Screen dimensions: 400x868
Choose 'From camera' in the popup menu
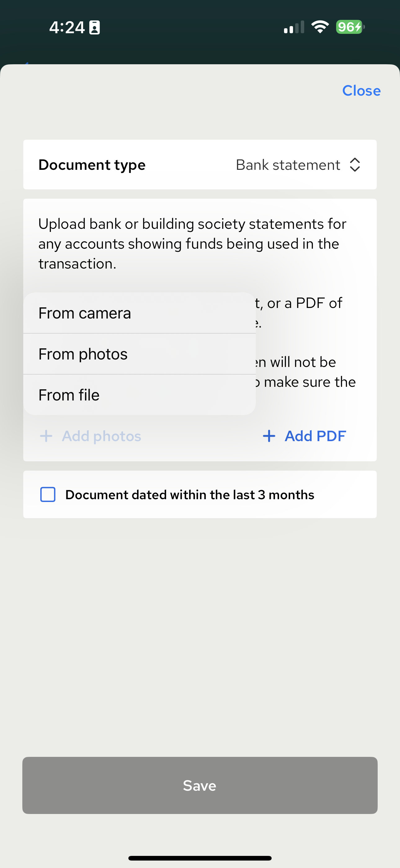click(x=85, y=313)
